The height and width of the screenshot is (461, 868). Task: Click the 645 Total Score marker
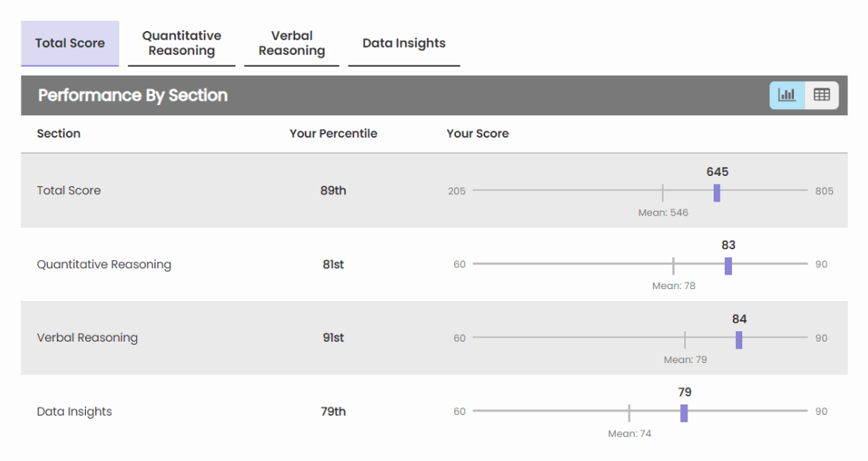point(717,193)
